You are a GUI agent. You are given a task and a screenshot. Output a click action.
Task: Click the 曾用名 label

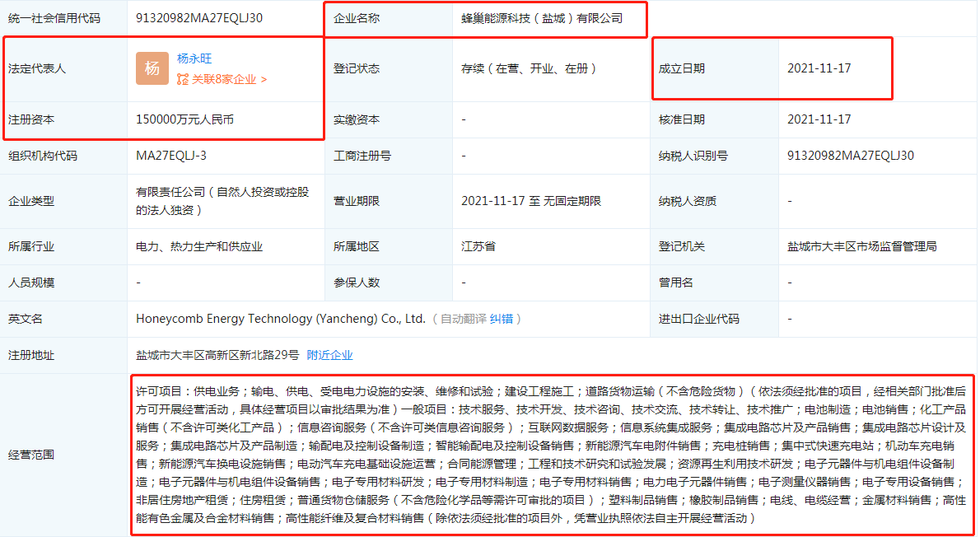[x=675, y=283]
